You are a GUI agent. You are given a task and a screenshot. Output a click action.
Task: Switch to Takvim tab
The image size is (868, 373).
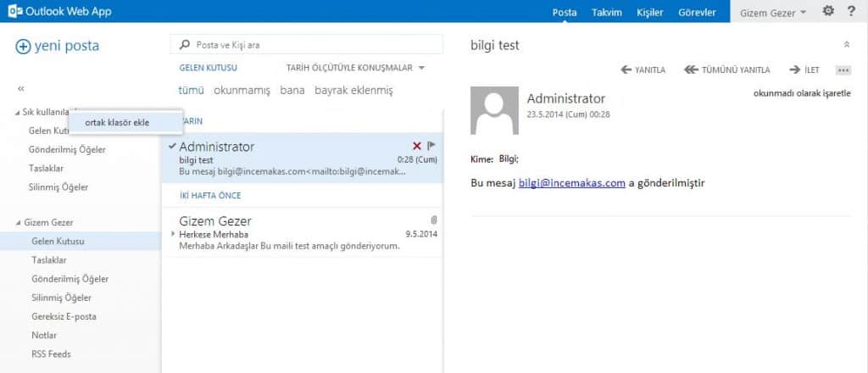[606, 12]
